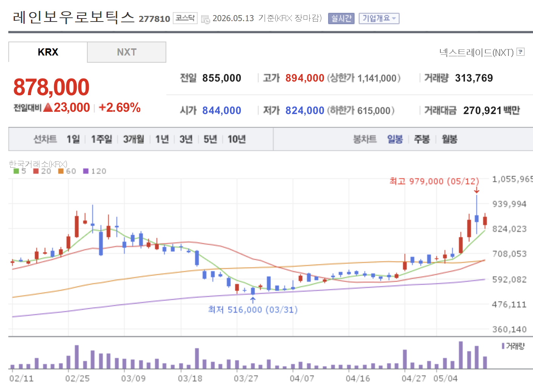
Task: Select the 월봉 candle chart
Action: [x=449, y=139]
